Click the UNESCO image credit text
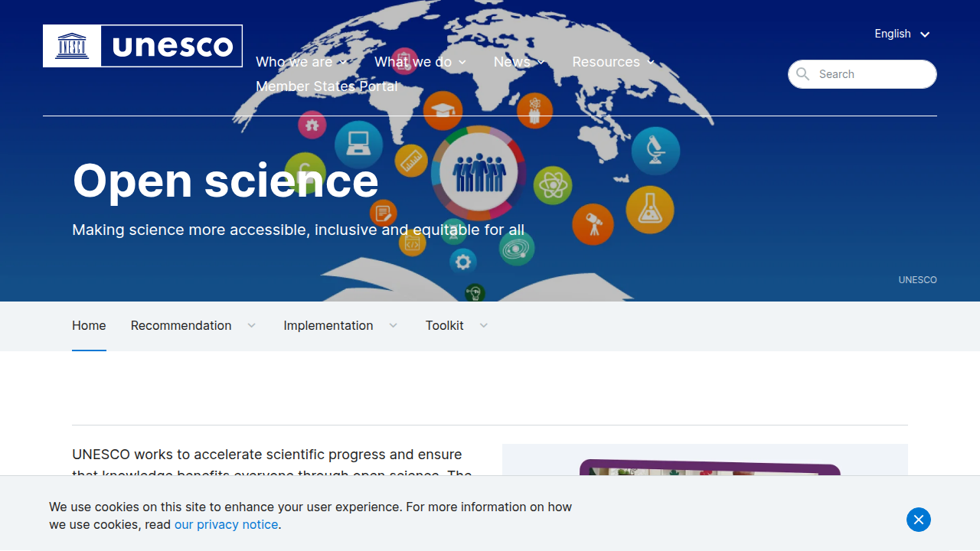The height and width of the screenshot is (551, 980). [917, 280]
